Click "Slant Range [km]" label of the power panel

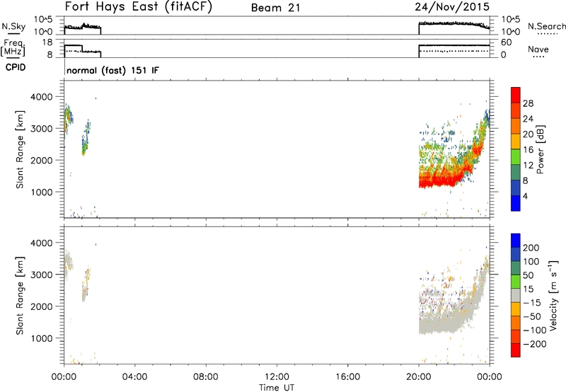click(20, 149)
